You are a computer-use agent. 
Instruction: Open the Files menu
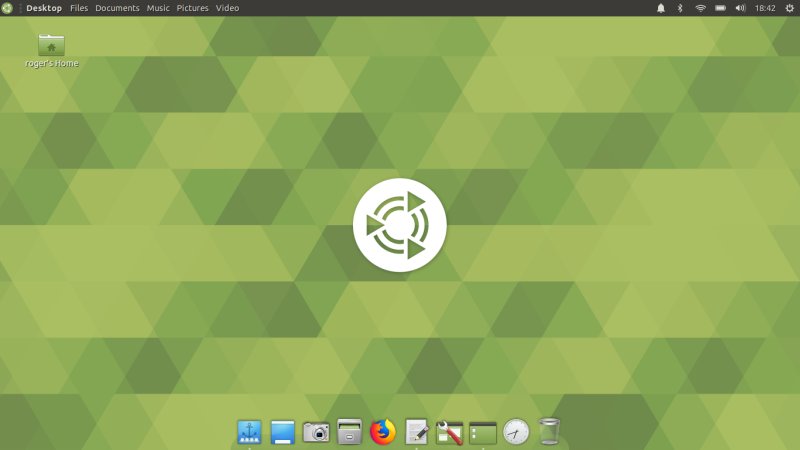point(79,8)
